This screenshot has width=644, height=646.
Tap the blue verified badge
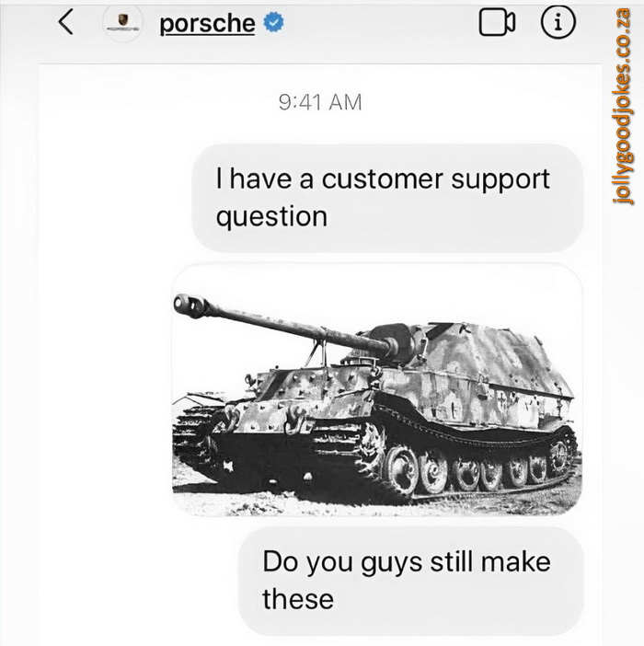[273, 23]
